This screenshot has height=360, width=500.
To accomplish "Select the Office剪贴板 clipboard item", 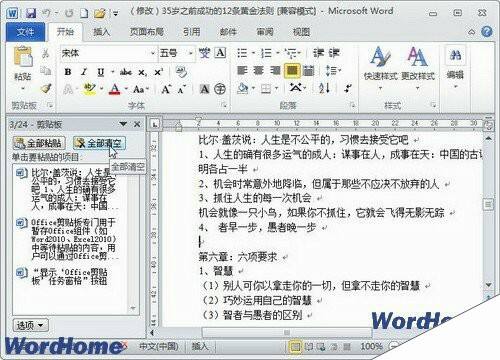I will (68, 239).
